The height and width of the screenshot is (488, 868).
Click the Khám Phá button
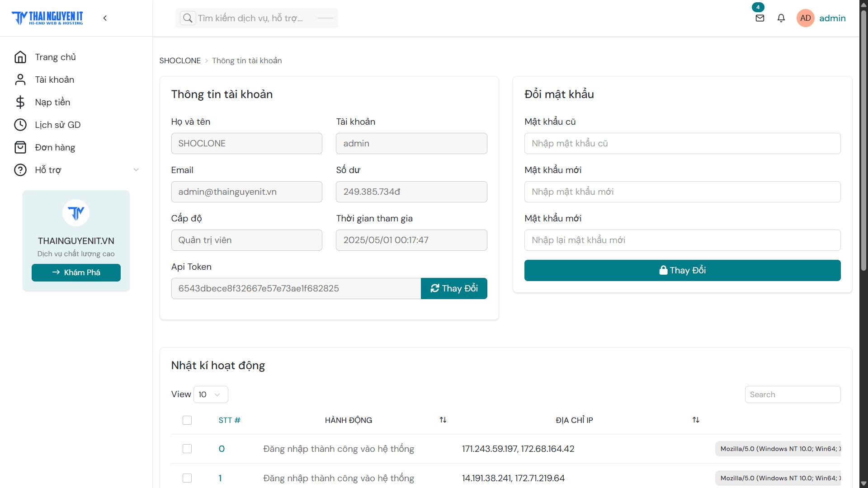point(76,272)
